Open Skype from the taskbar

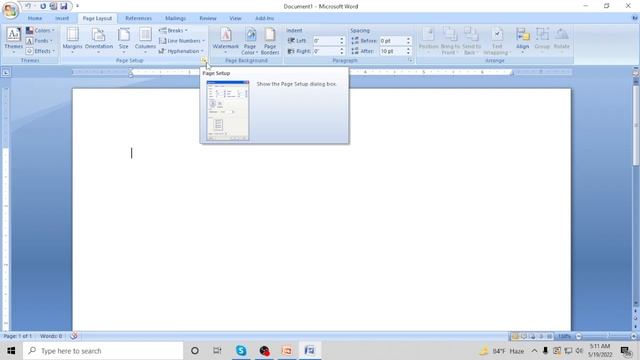click(241, 351)
